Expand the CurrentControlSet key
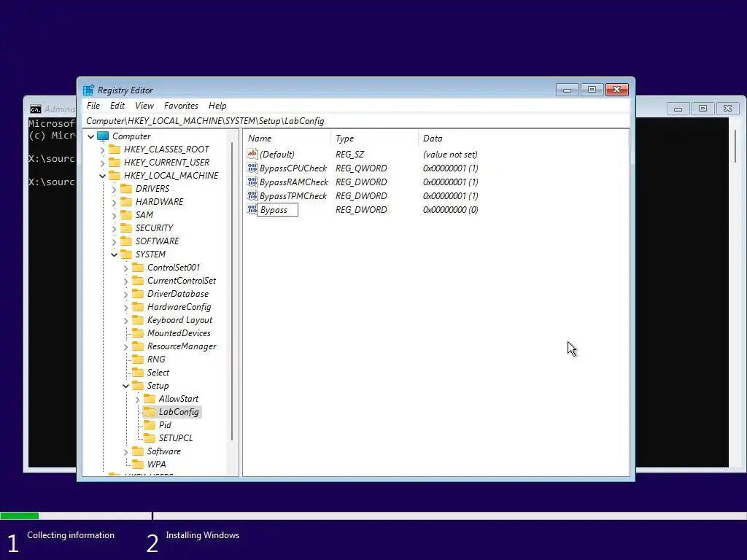Screen dimensions: 747x560 (125, 281)
